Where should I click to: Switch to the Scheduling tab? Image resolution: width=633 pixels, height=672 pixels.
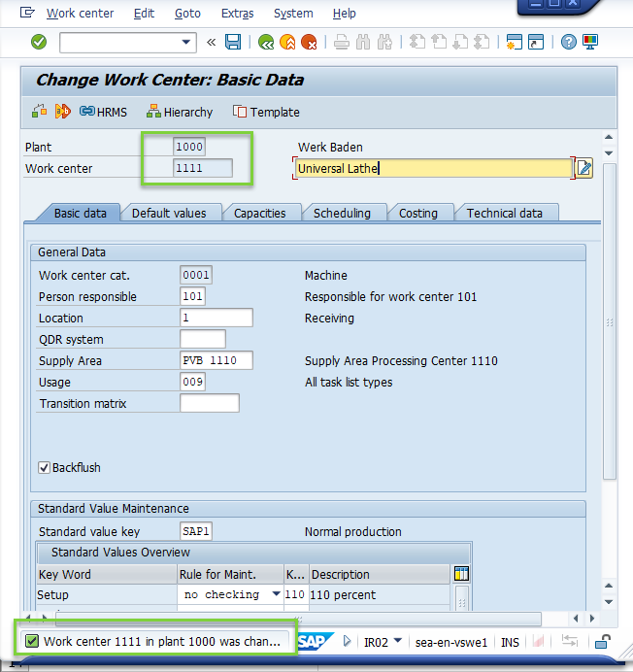pyautogui.click(x=342, y=213)
